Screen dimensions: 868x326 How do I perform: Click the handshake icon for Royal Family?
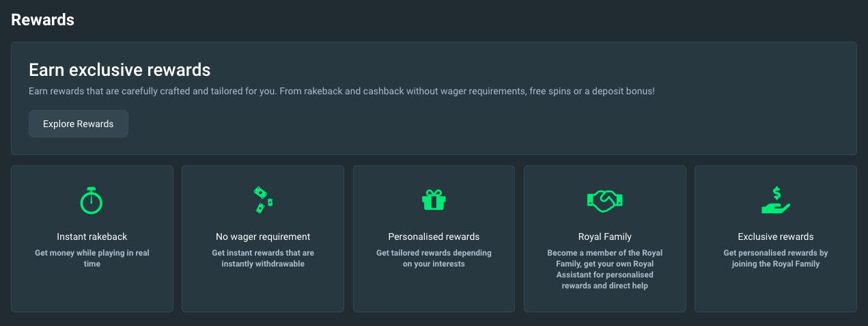point(605,200)
